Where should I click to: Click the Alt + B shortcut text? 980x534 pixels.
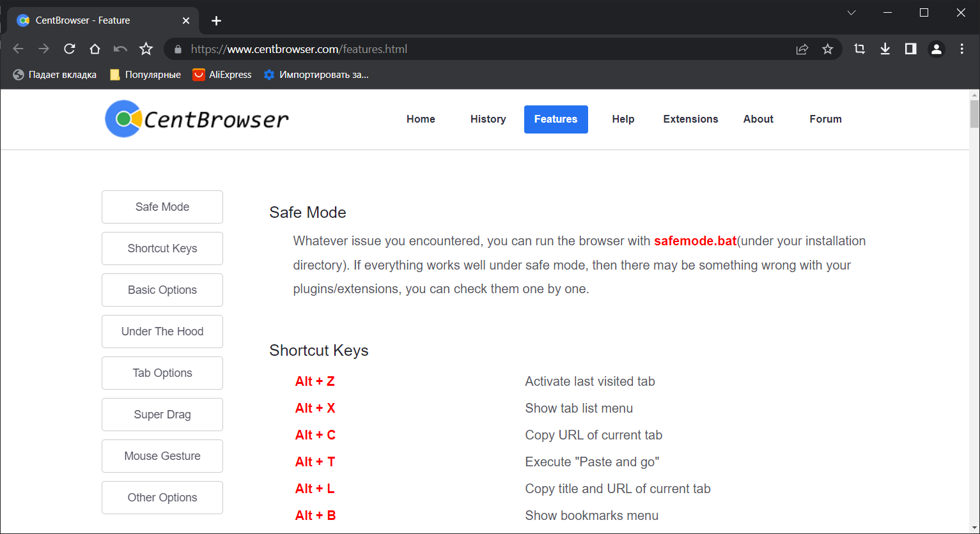315,515
